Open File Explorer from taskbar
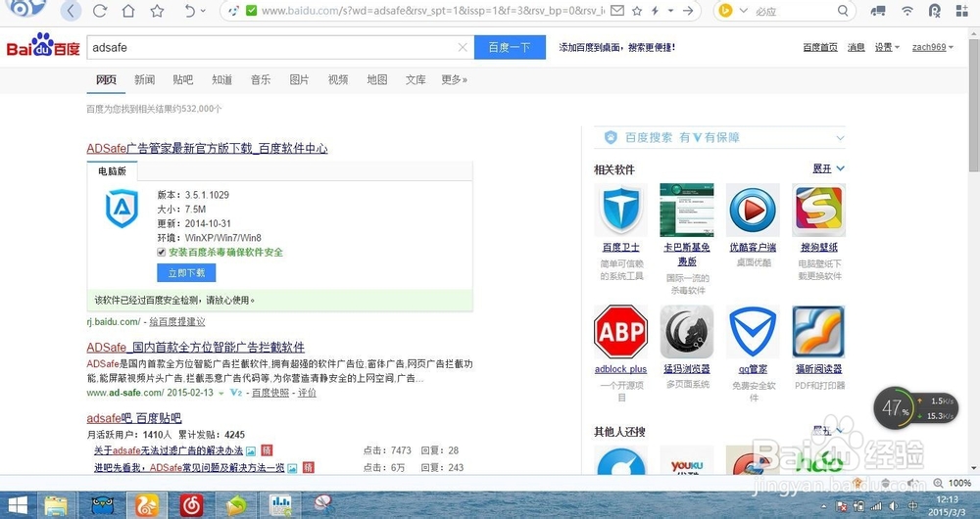This screenshot has height=519, width=980. [56, 505]
